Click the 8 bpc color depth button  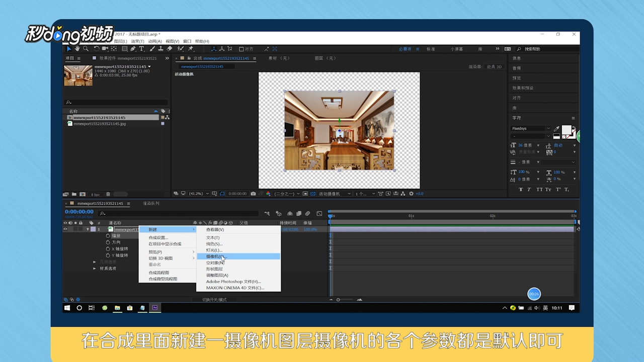(x=95, y=195)
